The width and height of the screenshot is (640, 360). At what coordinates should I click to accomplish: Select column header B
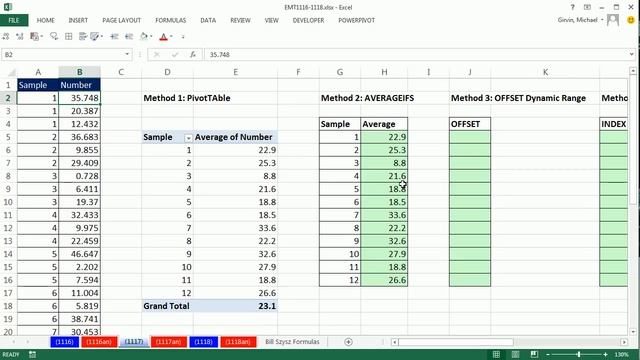(79, 72)
